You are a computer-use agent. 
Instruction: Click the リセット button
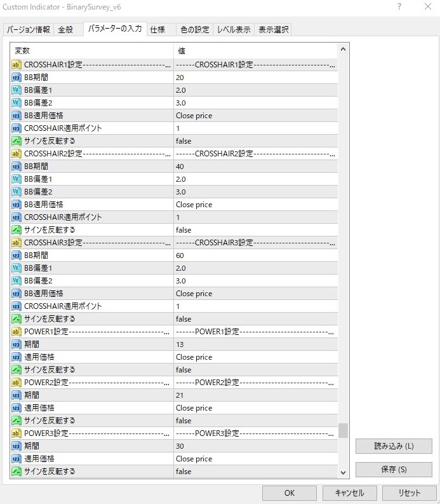(x=409, y=493)
